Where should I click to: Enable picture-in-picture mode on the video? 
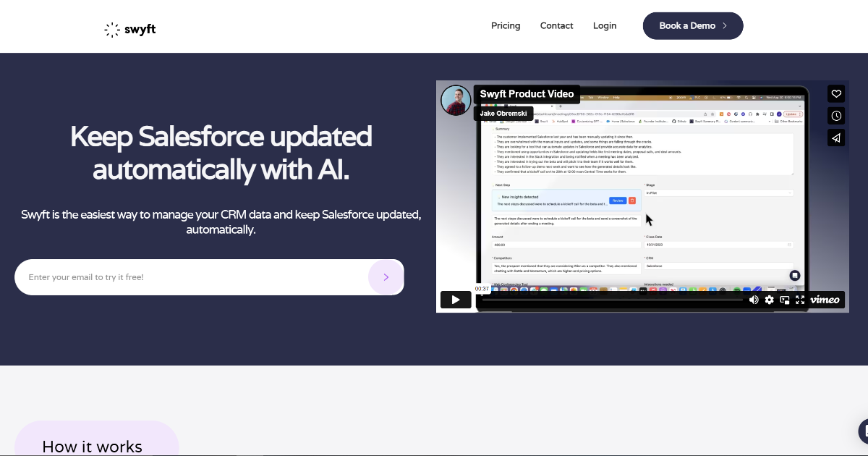coord(784,300)
